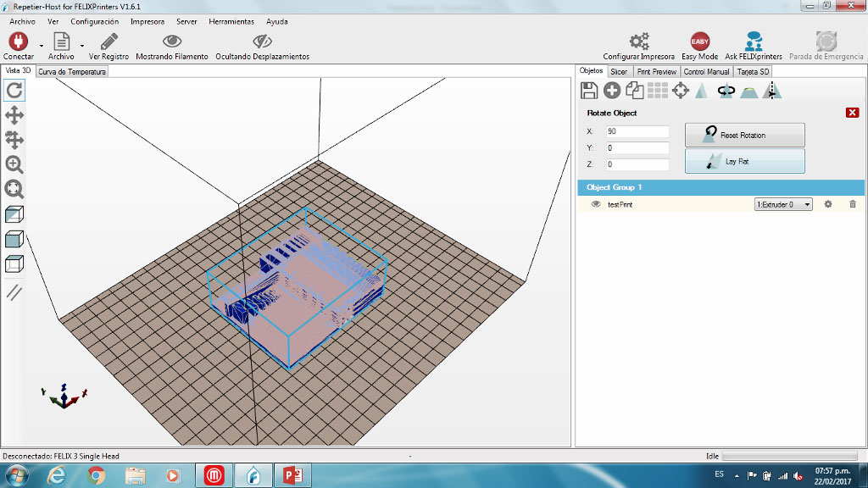Select the move object tool with arrows
Image resolution: width=868 pixels, height=488 pixels.
pos(14,140)
